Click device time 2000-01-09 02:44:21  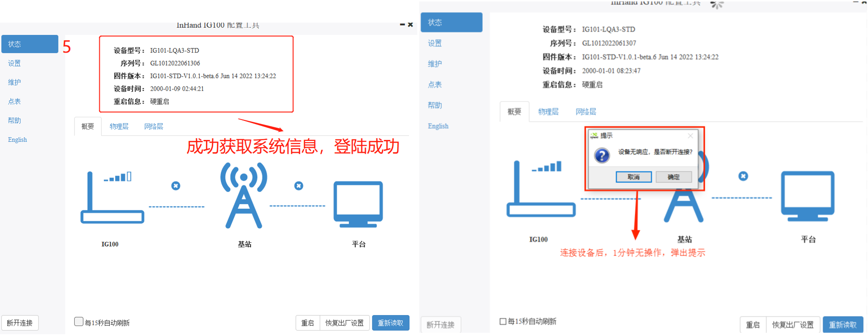(177, 89)
